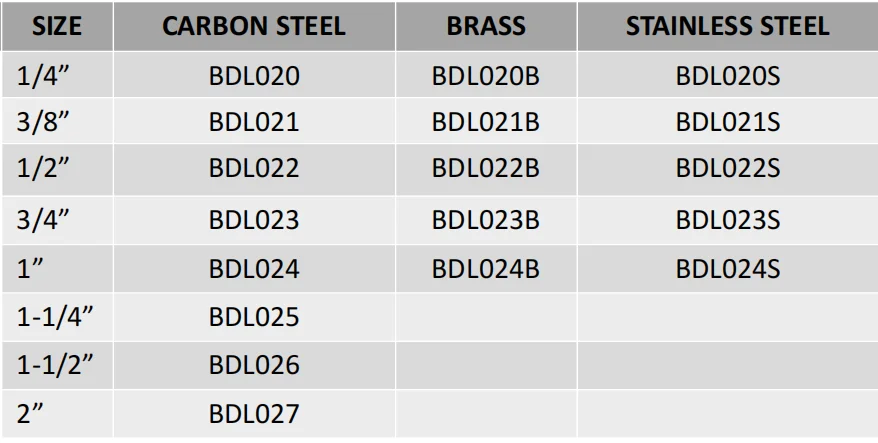Select the BDL024S cell
Image resolution: width=878 pixels, height=443 pixels.
727,269
